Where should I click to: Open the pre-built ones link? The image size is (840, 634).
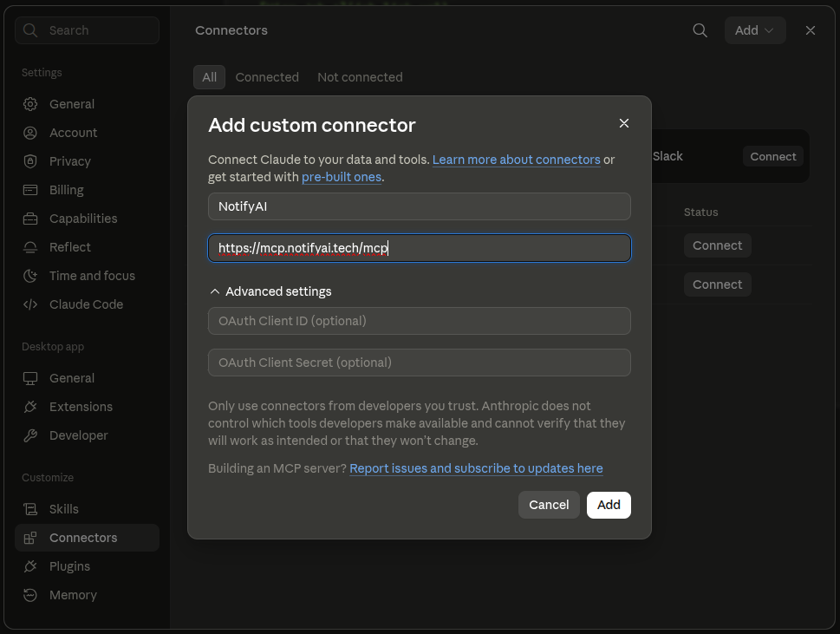[342, 177]
